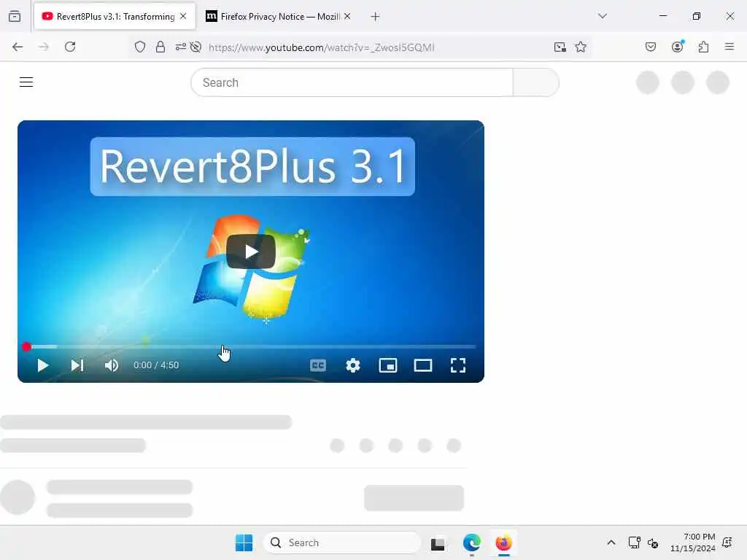Go forward one page
Viewport: 747px width, 560px height.
click(43, 47)
